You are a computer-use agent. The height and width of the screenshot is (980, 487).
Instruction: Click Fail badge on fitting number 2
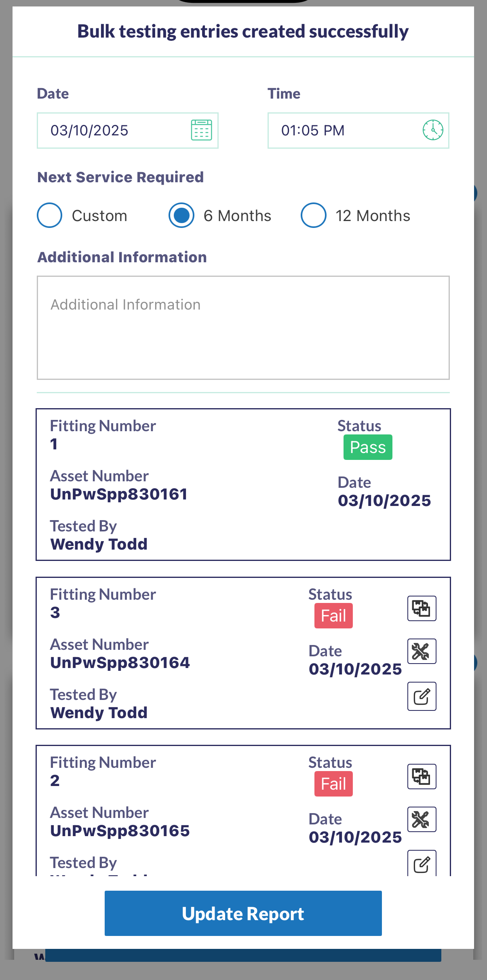[x=333, y=784]
